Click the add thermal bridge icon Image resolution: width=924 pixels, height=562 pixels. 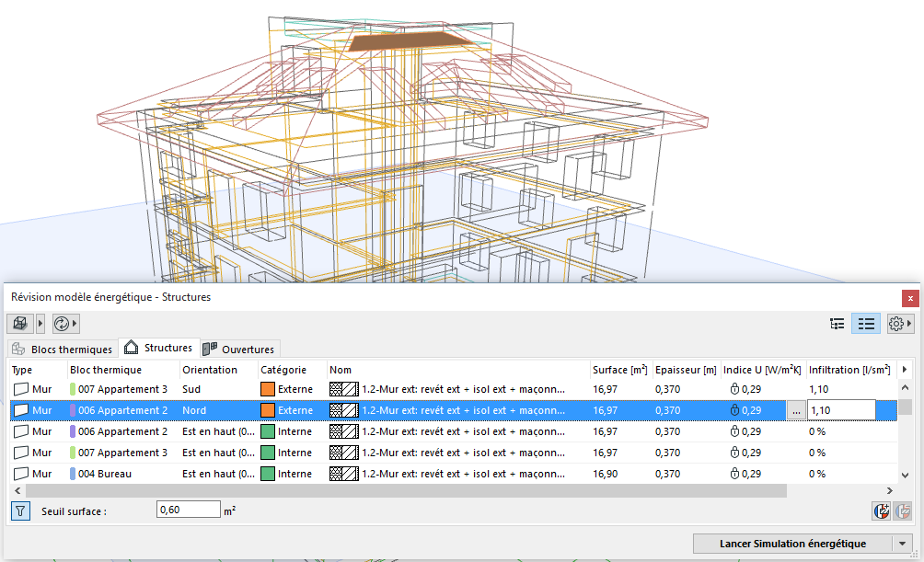(881, 510)
